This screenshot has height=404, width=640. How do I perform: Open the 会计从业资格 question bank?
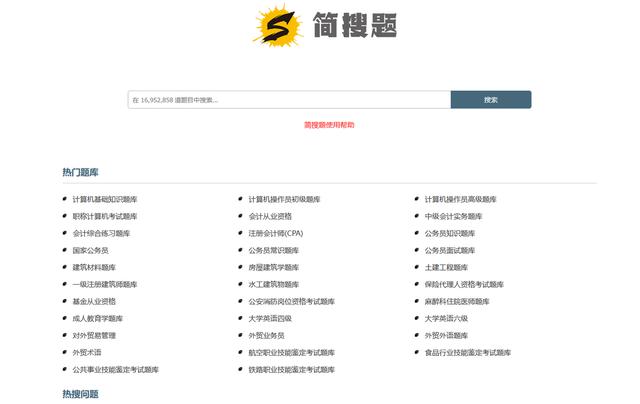click(270, 216)
